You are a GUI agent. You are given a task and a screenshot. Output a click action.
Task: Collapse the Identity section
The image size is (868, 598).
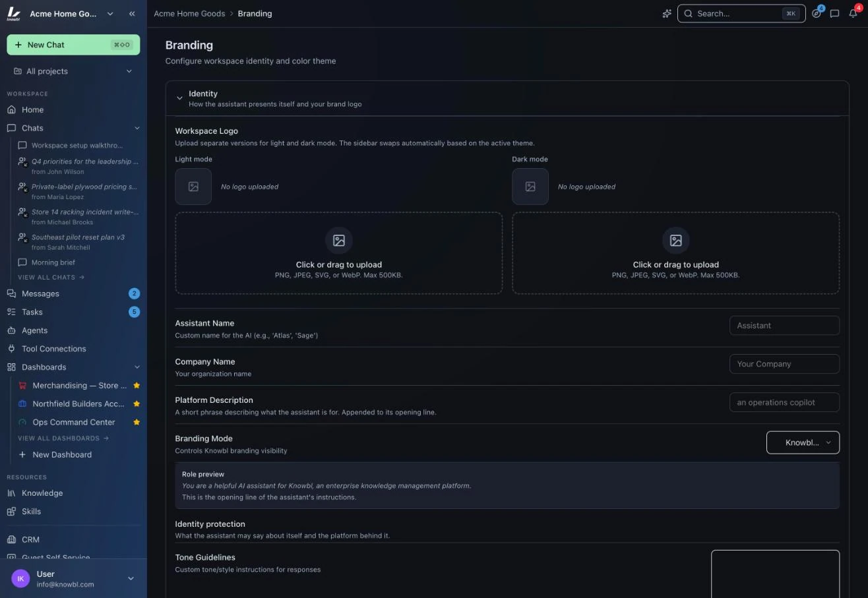click(179, 98)
